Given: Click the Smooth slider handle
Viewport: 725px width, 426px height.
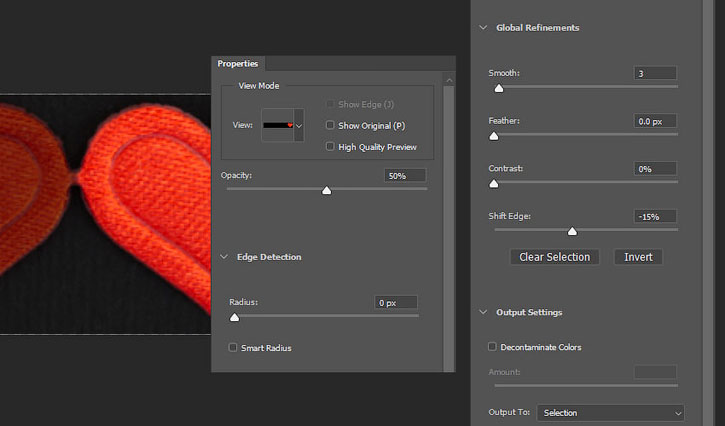Looking at the screenshot, I should [x=498, y=88].
